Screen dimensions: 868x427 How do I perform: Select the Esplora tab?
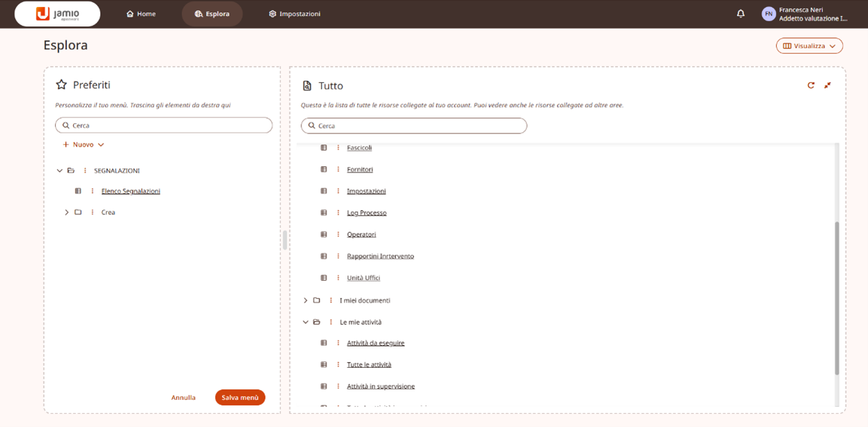click(212, 14)
